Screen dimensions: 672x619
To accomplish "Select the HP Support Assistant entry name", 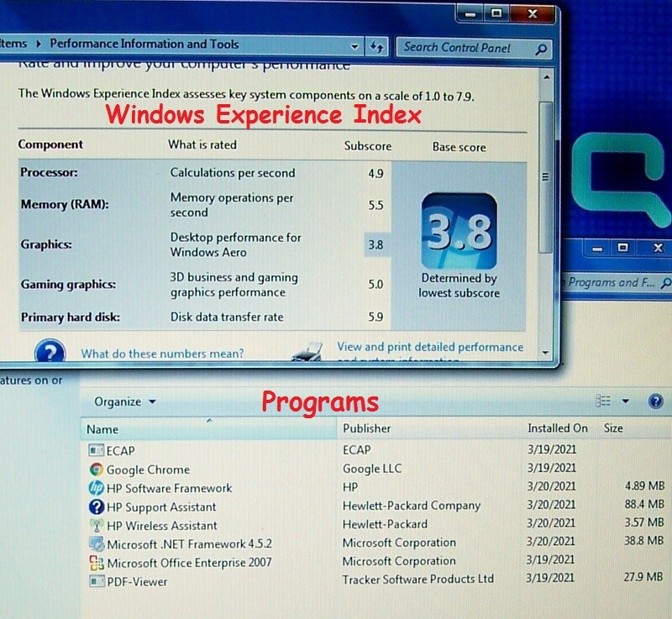I will (x=161, y=507).
